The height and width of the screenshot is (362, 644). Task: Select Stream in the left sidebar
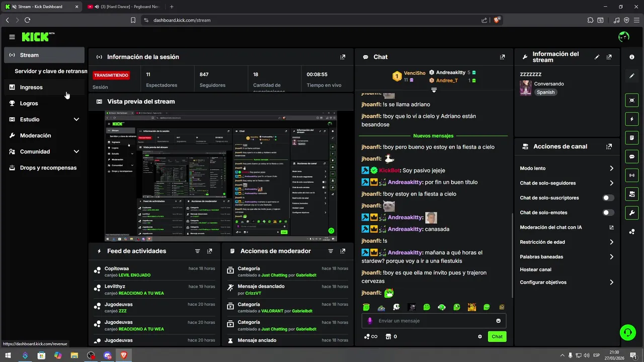pyautogui.click(x=44, y=55)
